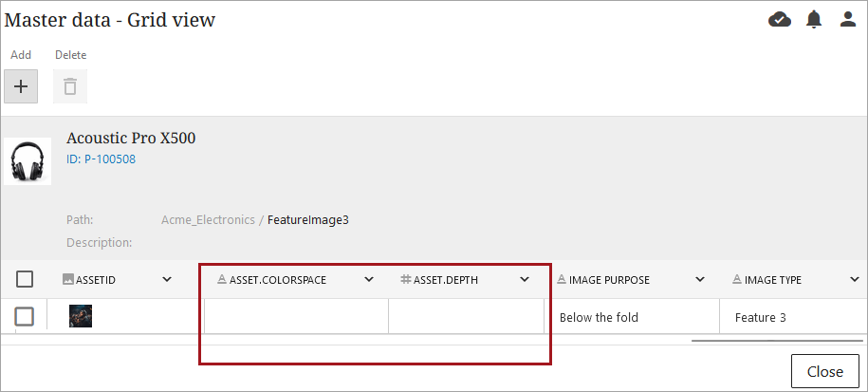Open the notifications bell
This screenshot has width=868, height=392.
point(814,19)
